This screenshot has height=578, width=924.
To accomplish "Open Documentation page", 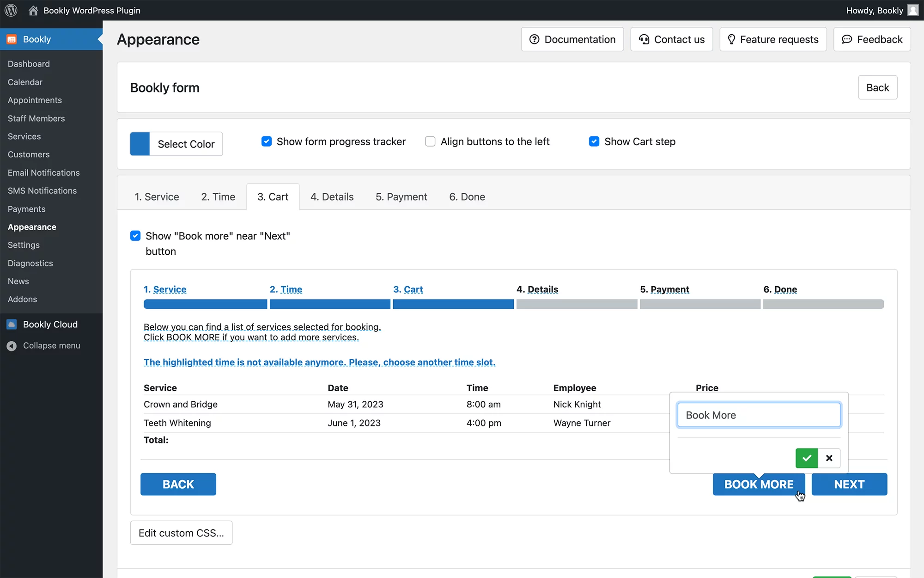I will point(572,39).
